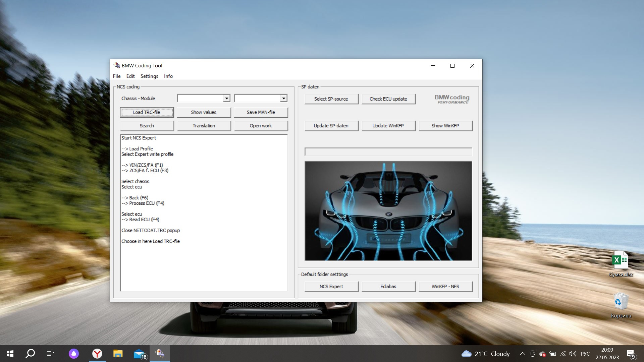
Task: Open Mail app with 18 unread
Action: coord(140,354)
